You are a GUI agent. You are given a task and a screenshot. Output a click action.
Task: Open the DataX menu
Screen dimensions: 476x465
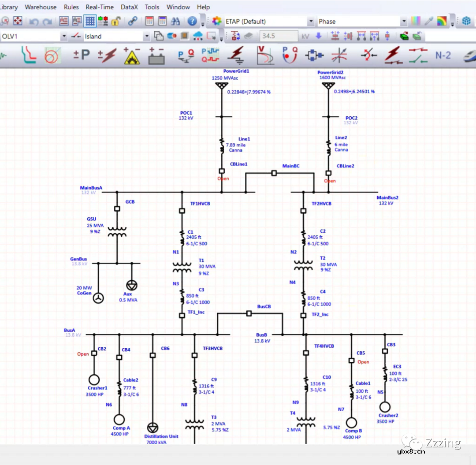pyautogui.click(x=129, y=7)
